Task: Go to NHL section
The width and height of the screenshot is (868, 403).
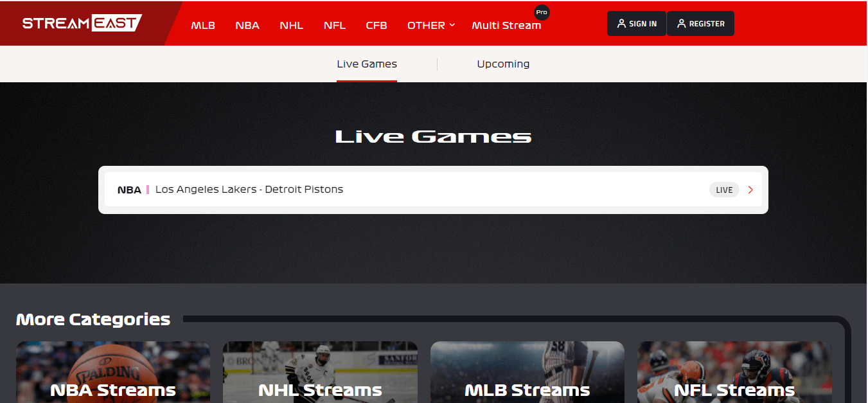Action: point(291,26)
